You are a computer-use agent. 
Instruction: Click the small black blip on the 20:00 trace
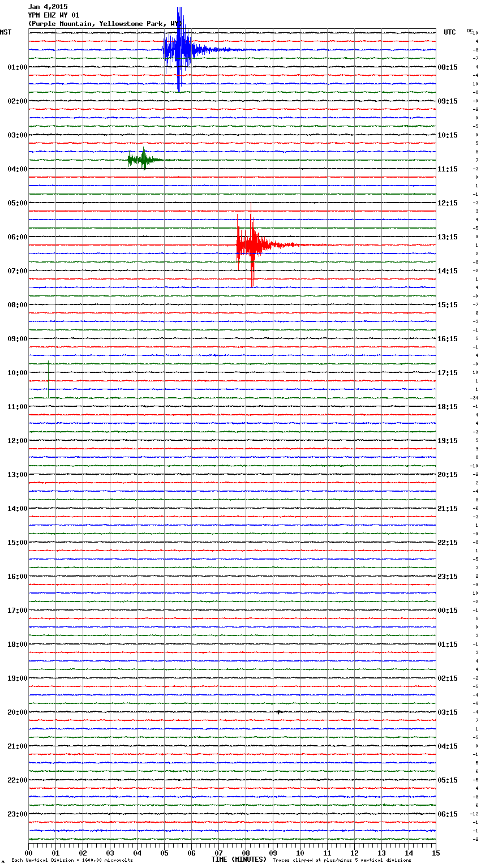[x=278, y=712]
